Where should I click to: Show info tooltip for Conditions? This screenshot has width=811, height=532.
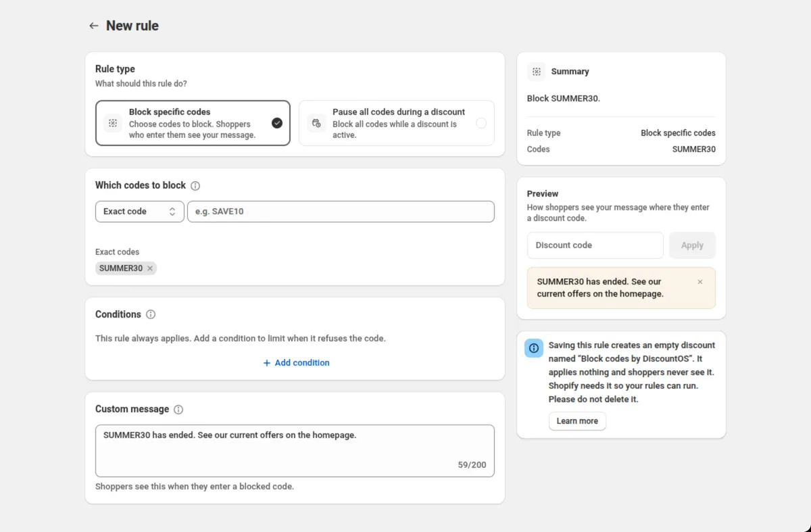tap(151, 314)
